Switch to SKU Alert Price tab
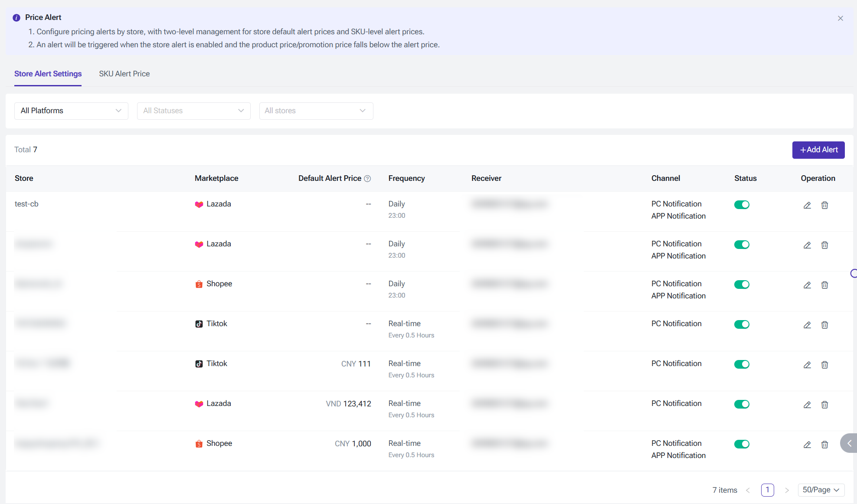The width and height of the screenshot is (857, 504). click(124, 74)
